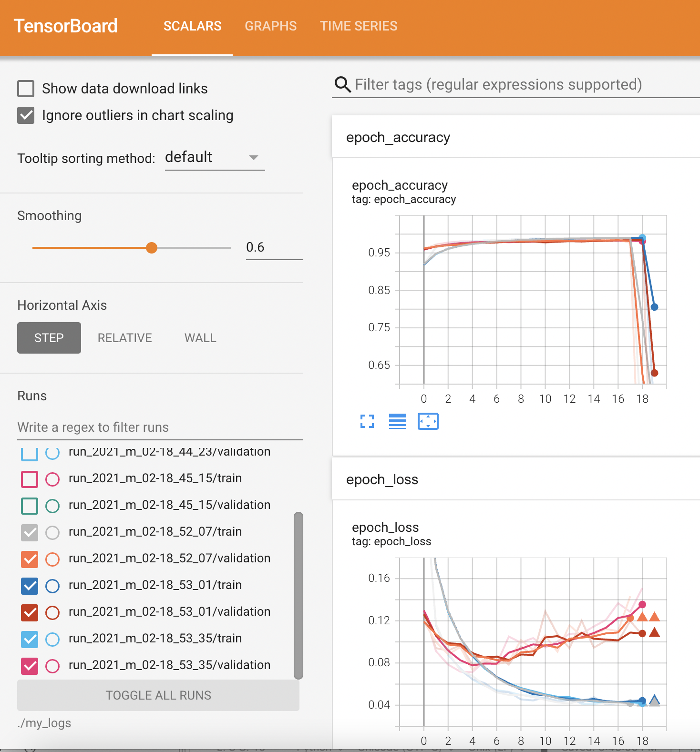Select only run 45_15/train circle icon

point(52,478)
